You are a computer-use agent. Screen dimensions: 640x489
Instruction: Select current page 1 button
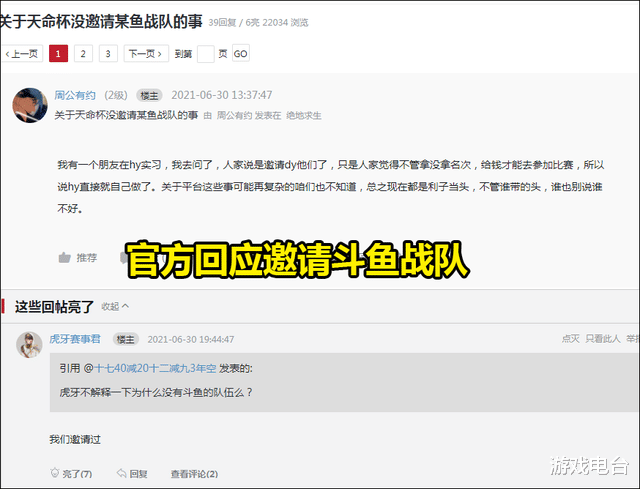58,53
